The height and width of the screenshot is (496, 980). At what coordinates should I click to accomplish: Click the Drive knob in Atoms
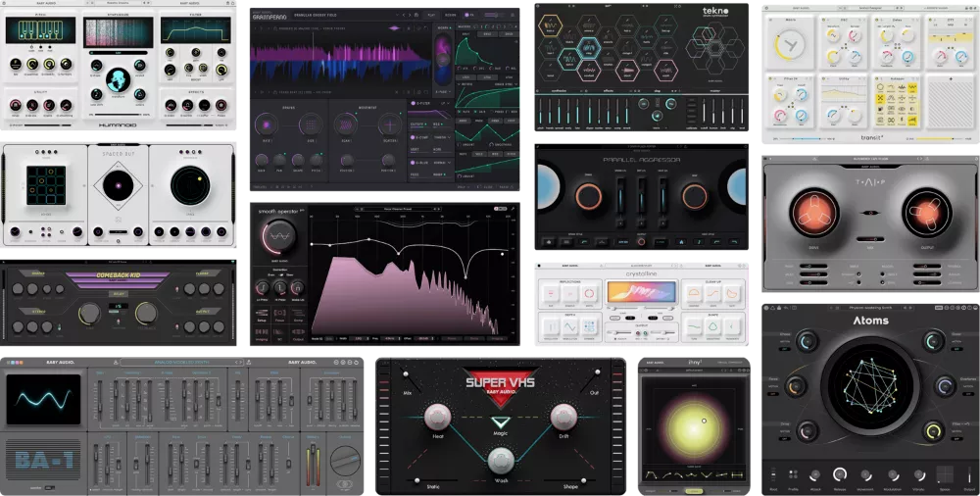click(808, 431)
